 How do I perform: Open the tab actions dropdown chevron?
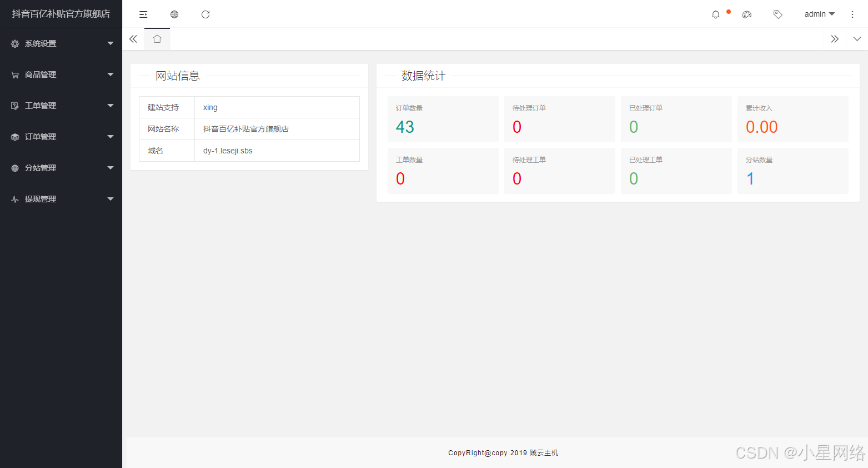coord(857,39)
